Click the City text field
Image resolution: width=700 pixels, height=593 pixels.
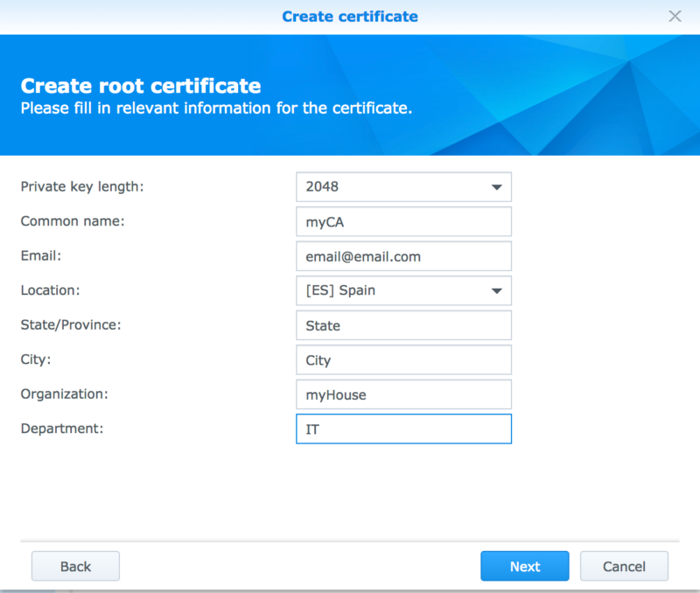[403, 359]
